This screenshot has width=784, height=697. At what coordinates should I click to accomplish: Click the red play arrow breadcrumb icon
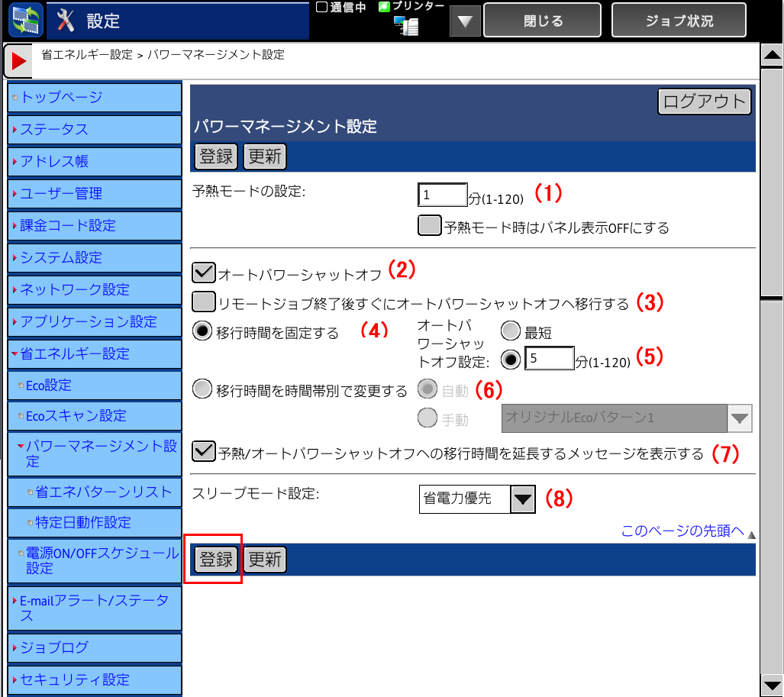click(x=18, y=61)
